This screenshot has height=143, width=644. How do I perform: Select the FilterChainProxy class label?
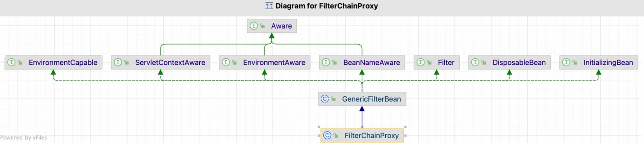pyautogui.click(x=371, y=136)
